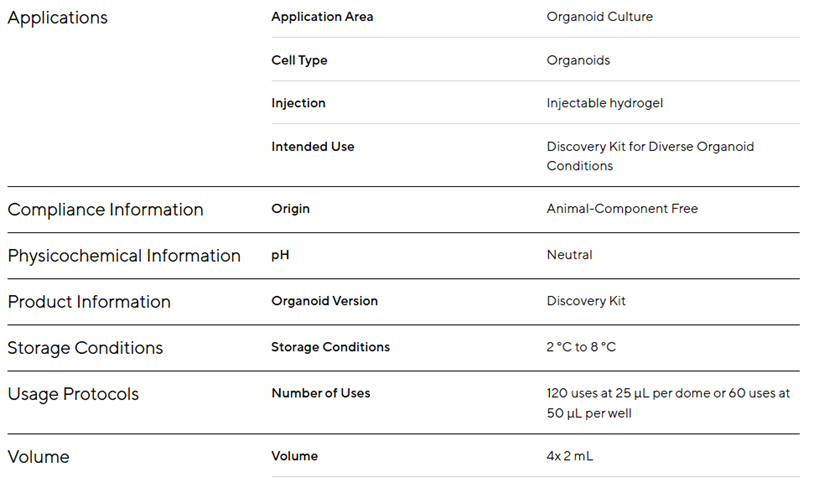Click the Discovery Kit for Diverse Organoid text
Image resolution: width=819 pixels, height=488 pixels.
click(650, 147)
